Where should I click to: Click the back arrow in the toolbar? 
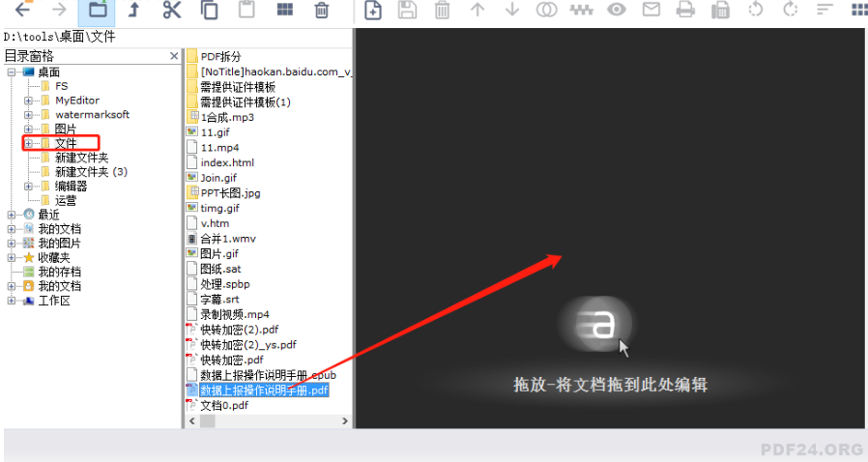click(x=22, y=10)
